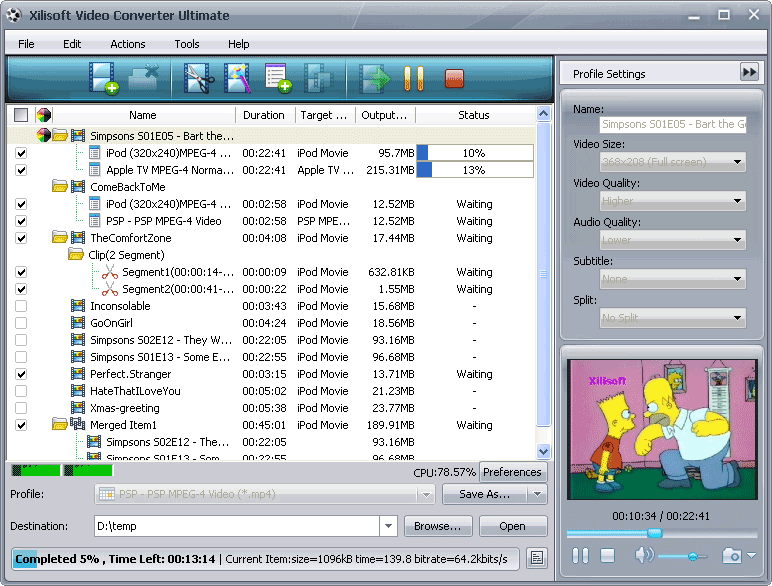Expand the Save As arrow dropdown
Screen dimensions: 772x586
pyautogui.click(x=537, y=494)
